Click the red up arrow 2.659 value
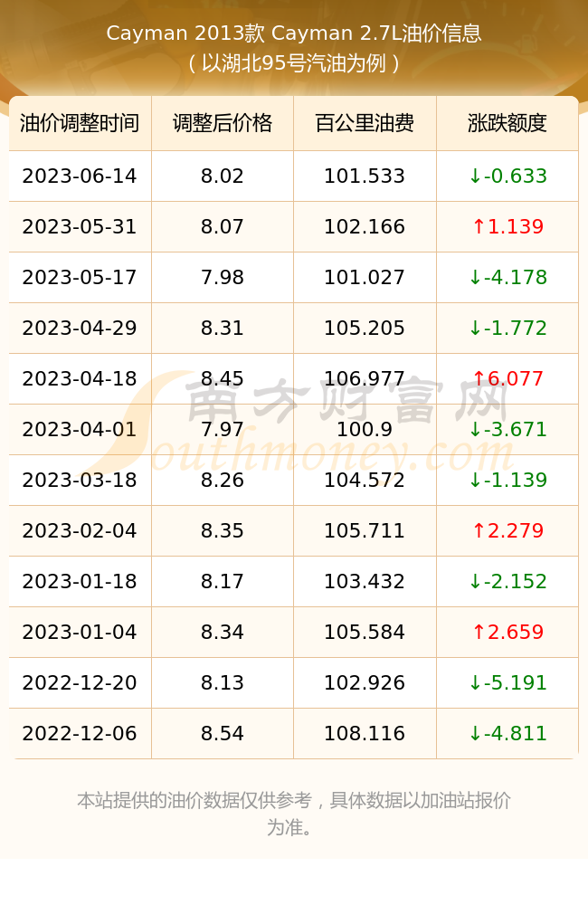The width and height of the screenshot is (588, 905). pyautogui.click(x=507, y=632)
